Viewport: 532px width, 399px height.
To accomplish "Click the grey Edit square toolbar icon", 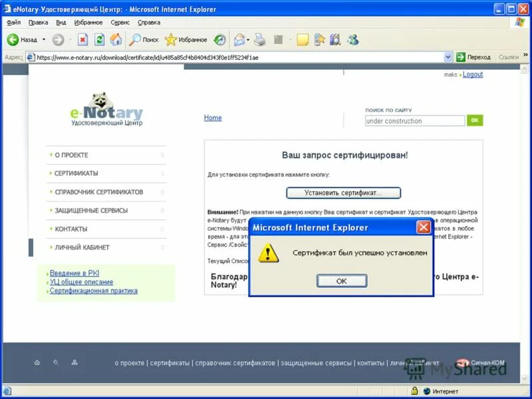I will click(278, 40).
